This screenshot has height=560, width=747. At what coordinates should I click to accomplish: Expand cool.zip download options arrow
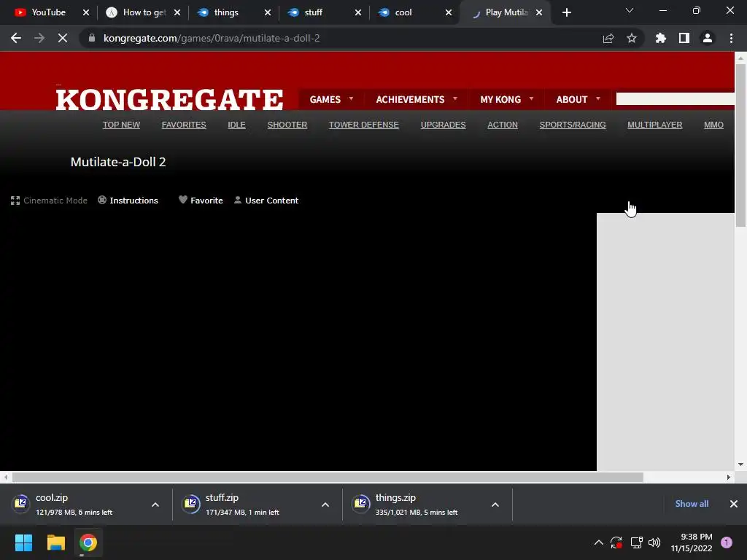[155, 505]
